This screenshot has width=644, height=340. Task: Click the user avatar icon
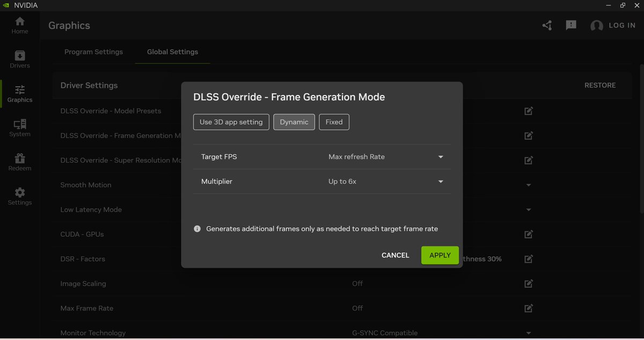pyautogui.click(x=596, y=26)
